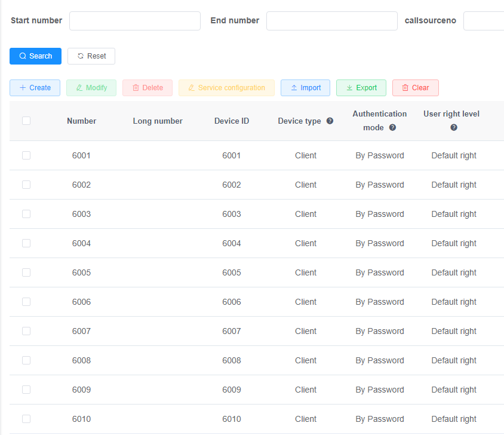Import numbers with the Import button
504x435 pixels.
click(305, 88)
